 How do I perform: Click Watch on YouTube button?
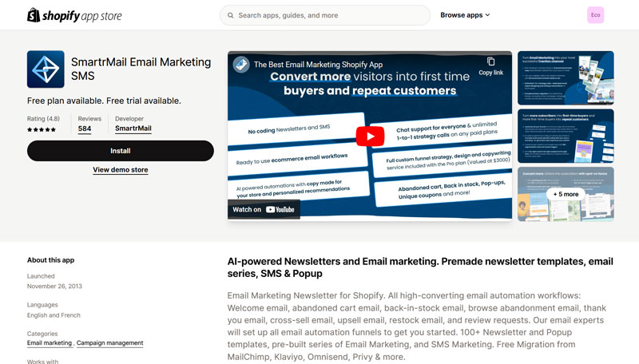[264, 209]
